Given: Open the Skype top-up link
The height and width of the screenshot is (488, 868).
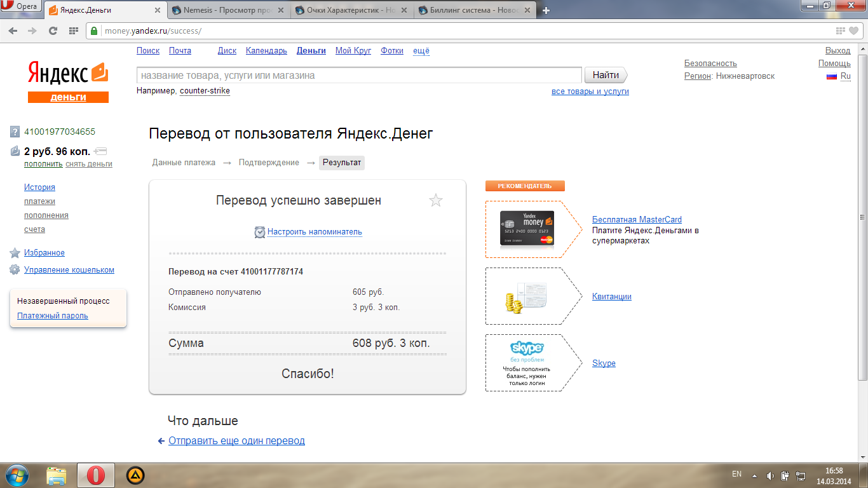Looking at the screenshot, I should click(604, 363).
